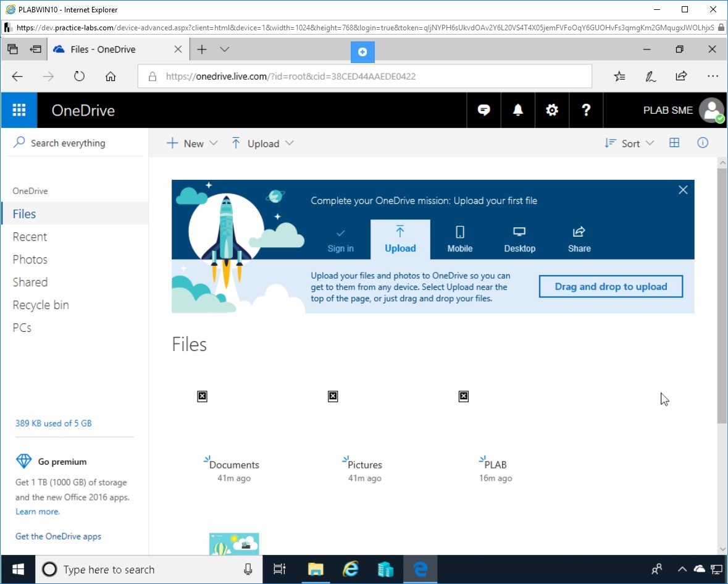This screenshot has height=584, width=728.
Task: Open the OneDrive settings gear
Action: coord(552,110)
